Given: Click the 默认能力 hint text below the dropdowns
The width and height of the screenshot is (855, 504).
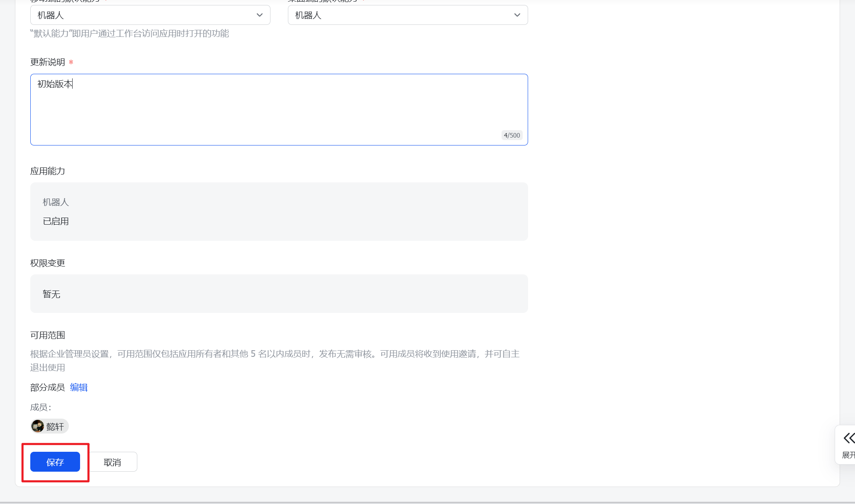Looking at the screenshot, I should coord(129,34).
